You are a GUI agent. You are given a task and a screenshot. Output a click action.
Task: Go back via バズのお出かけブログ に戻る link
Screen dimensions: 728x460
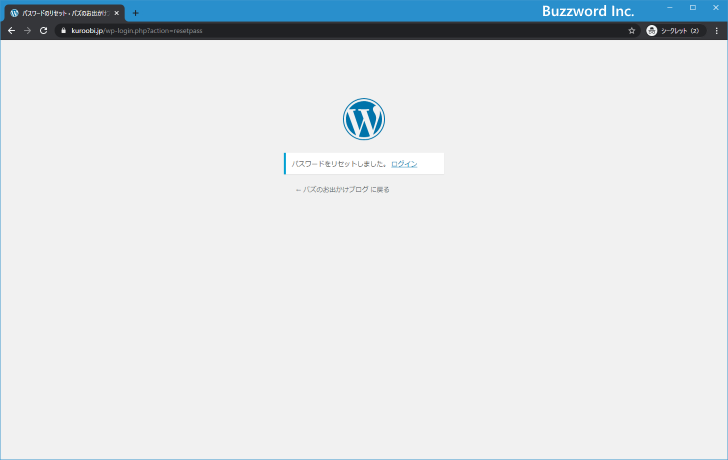pos(342,189)
